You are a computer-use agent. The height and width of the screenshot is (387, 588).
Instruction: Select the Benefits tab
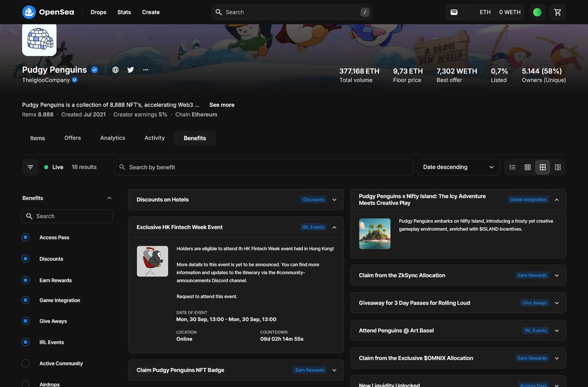point(195,138)
